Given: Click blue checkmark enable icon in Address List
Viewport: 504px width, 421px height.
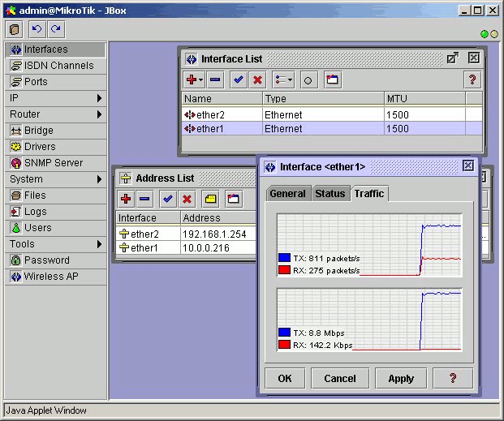Looking at the screenshot, I should (x=168, y=199).
